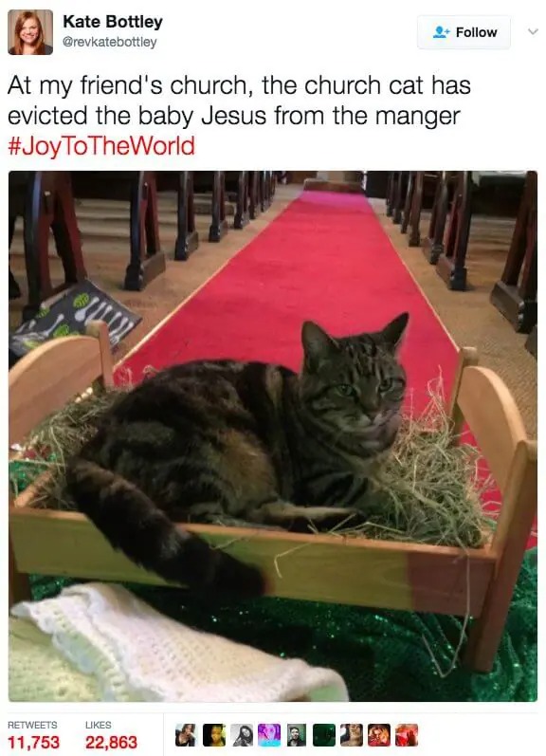546x756 pixels.
Task: Click the Kate Bottley display name
Action: point(113,22)
